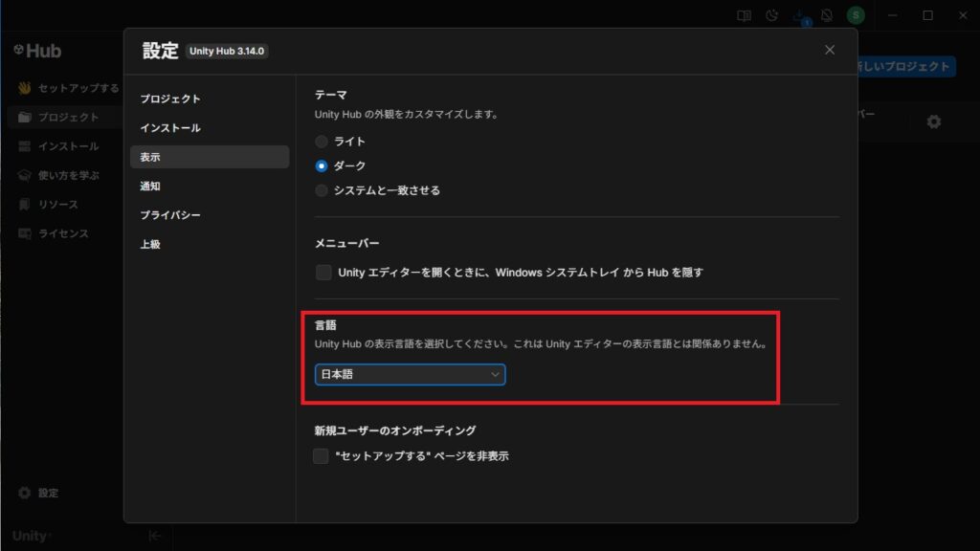Select システムと一致させる theme option
The height and width of the screenshot is (551, 980).
[322, 190]
